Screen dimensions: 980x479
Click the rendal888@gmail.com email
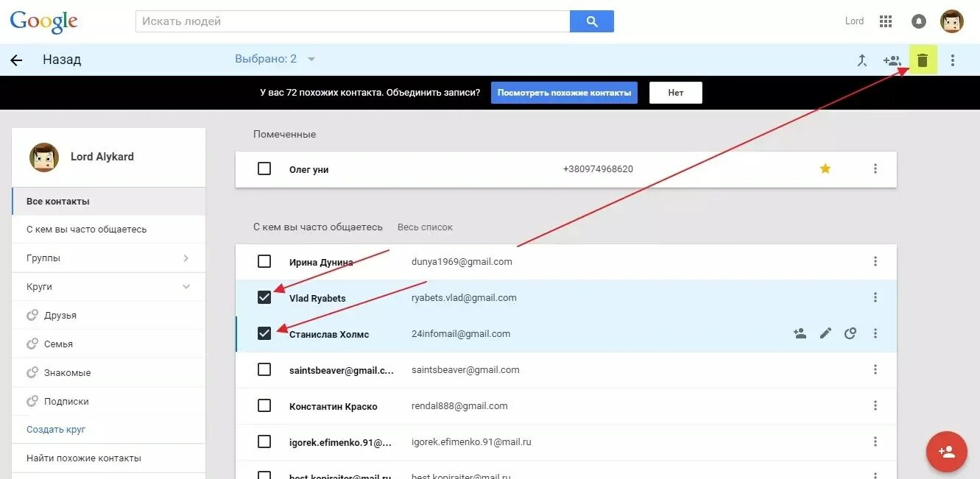459,405
